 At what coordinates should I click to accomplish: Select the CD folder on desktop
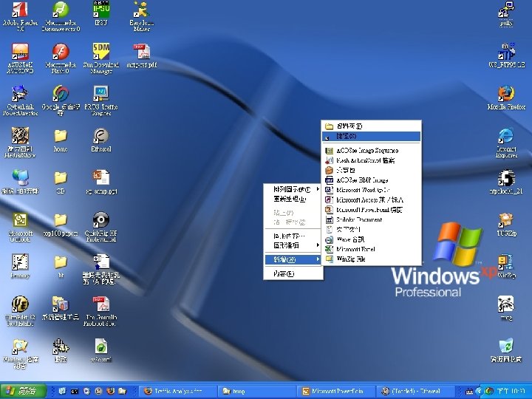61,182
